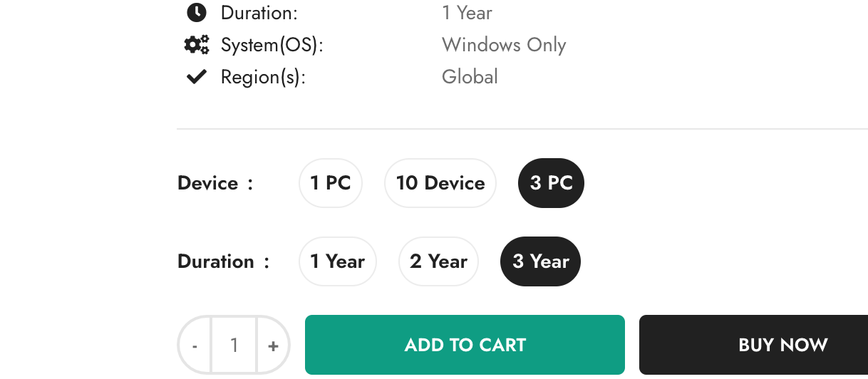Select the 1 PC device option
This screenshot has height=379, width=868.
pyautogui.click(x=331, y=183)
